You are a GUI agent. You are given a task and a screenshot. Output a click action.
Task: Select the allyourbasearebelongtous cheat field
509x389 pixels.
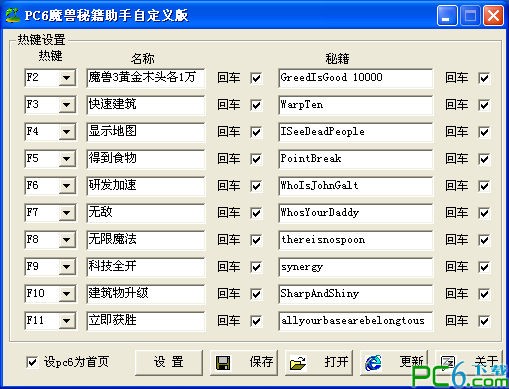point(355,321)
